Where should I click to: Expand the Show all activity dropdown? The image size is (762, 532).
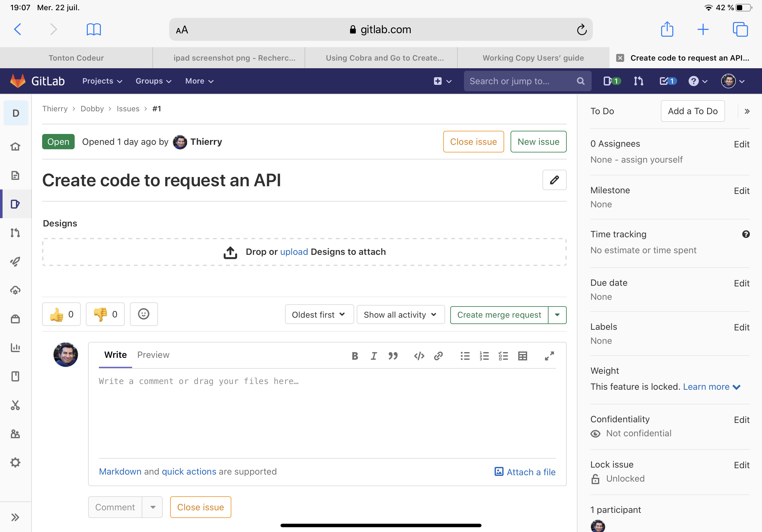pyautogui.click(x=400, y=315)
